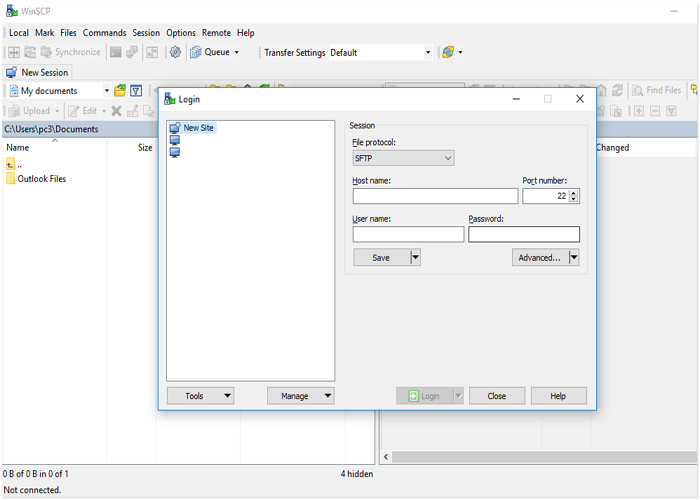700x500 pixels.
Task: Select the New Session tab
Action: [x=38, y=72]
